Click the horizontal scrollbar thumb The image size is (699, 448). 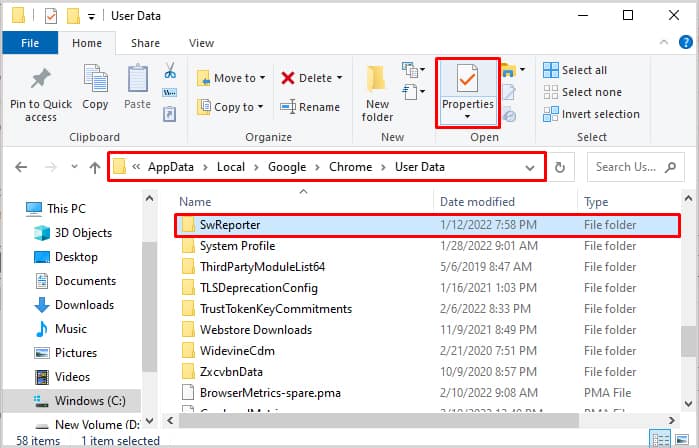pyautogui.click(x=379, y=420)
